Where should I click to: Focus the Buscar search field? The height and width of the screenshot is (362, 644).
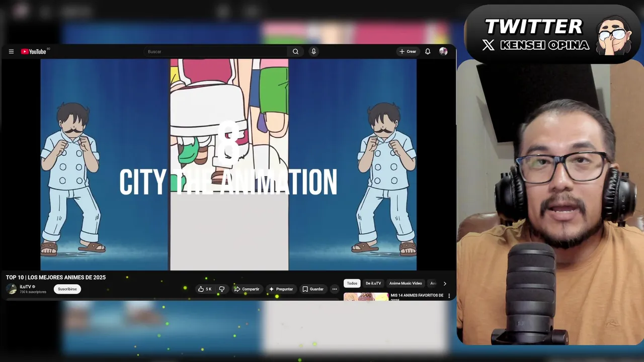216,51
